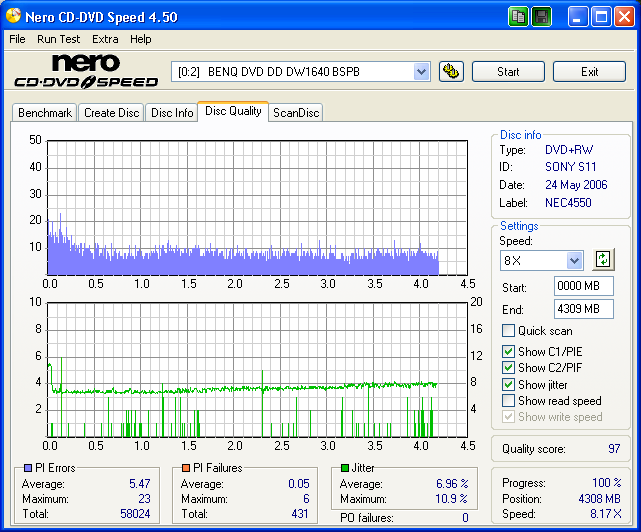
Task: Open the 8X speed dropdown
Action: (574, 260)
